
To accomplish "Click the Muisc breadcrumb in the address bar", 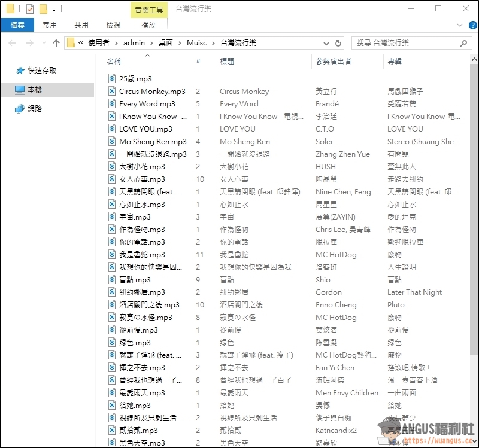I will tap(196, 43).
